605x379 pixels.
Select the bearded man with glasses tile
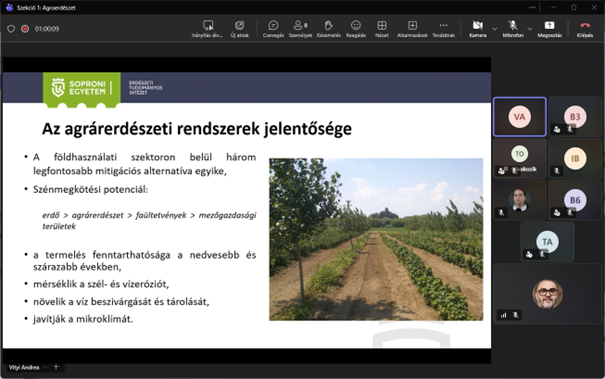pyautogui.click(x=547, y=294)
